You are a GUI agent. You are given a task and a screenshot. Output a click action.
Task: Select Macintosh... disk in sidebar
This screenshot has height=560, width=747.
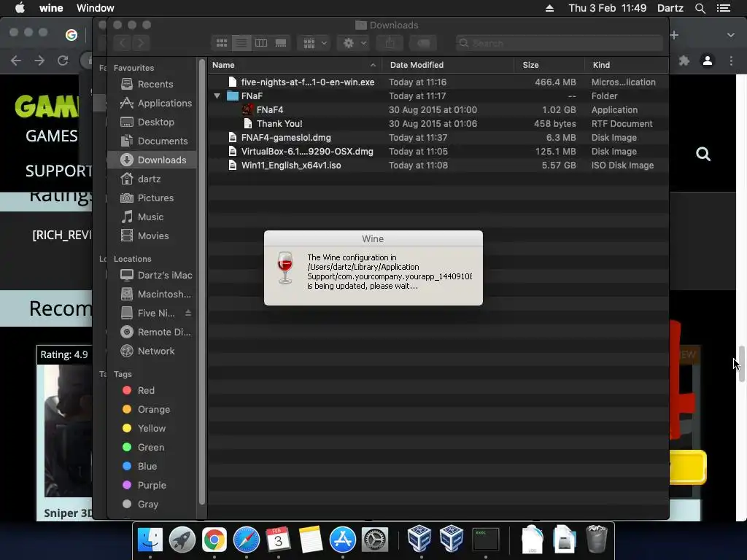152,294
